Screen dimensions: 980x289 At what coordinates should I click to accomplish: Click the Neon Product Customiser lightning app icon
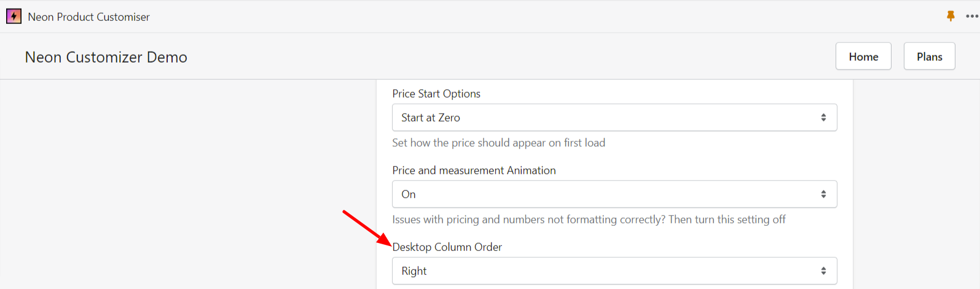coord(14,17)
